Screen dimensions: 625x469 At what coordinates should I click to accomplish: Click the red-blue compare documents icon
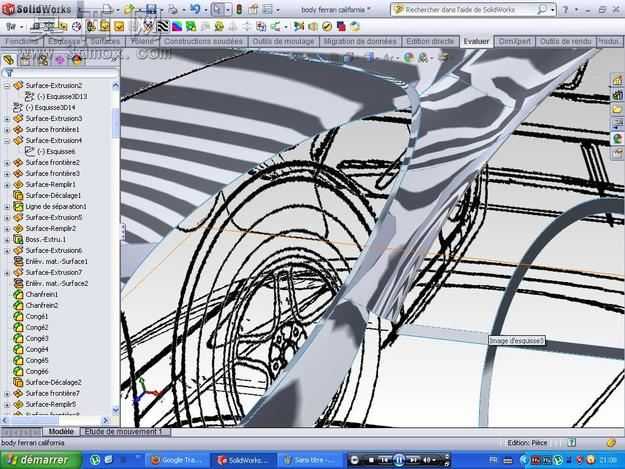point(341,26)
